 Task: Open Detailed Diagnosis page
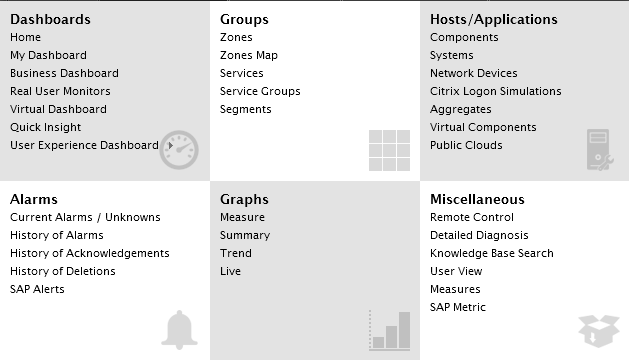pos(479,235)
